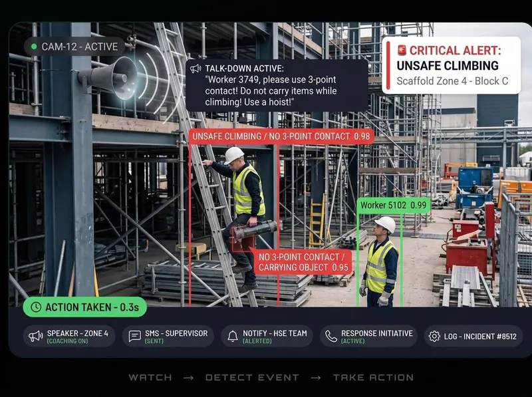Viewport: 532px width, 397px height.
Task: Click the DETECT EVENT step text
Action: coord(252,377)
